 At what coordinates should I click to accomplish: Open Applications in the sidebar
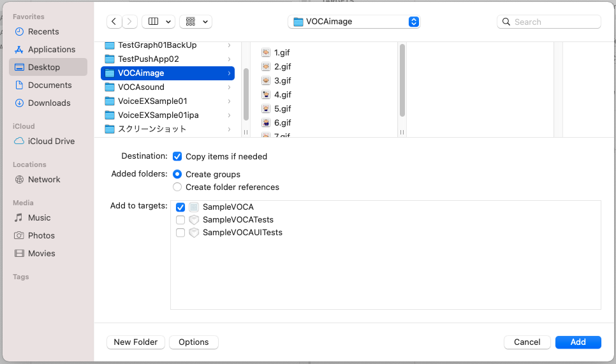point(52,49)
